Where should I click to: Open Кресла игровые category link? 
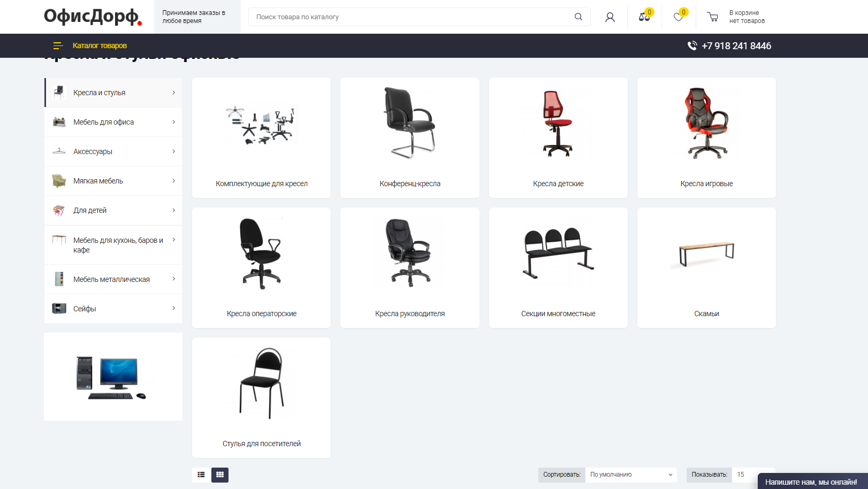(706, 184)
